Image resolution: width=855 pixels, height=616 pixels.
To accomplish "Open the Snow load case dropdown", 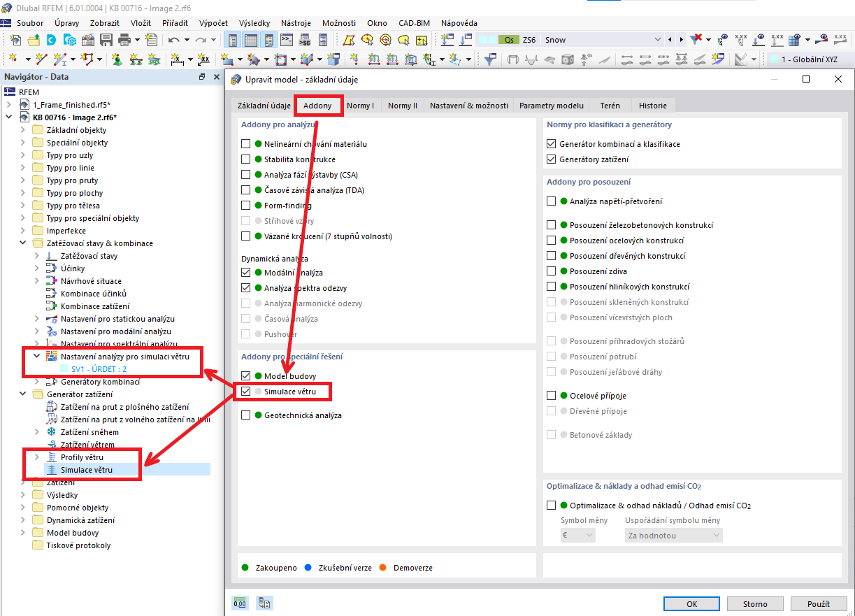I will tap(657, 40).
